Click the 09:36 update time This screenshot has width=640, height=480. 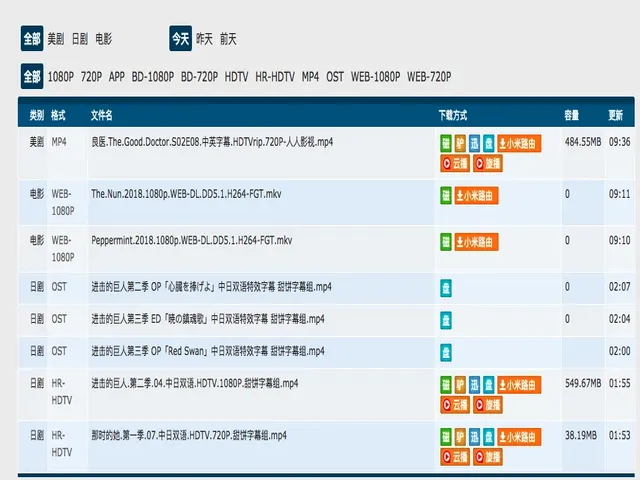(x=620, y=142)
